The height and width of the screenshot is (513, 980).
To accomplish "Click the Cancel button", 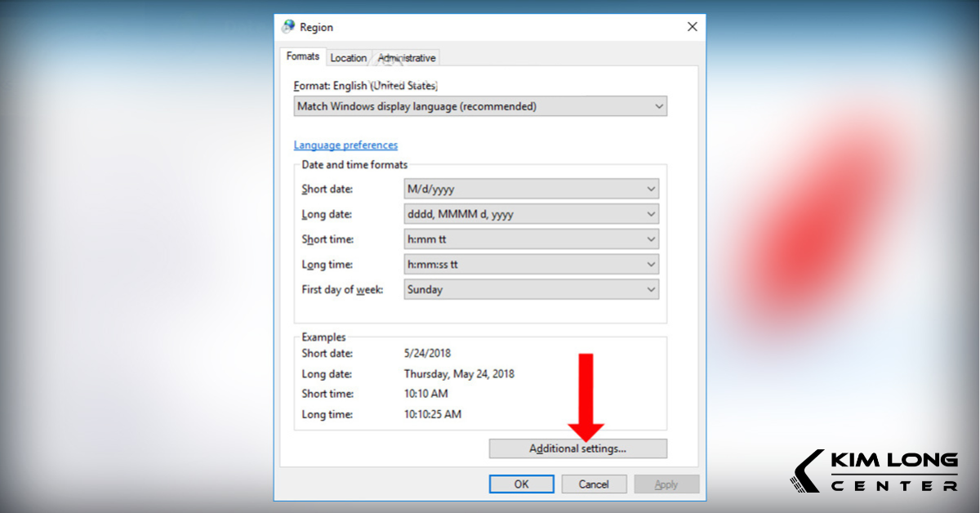I will pos(594,484).
